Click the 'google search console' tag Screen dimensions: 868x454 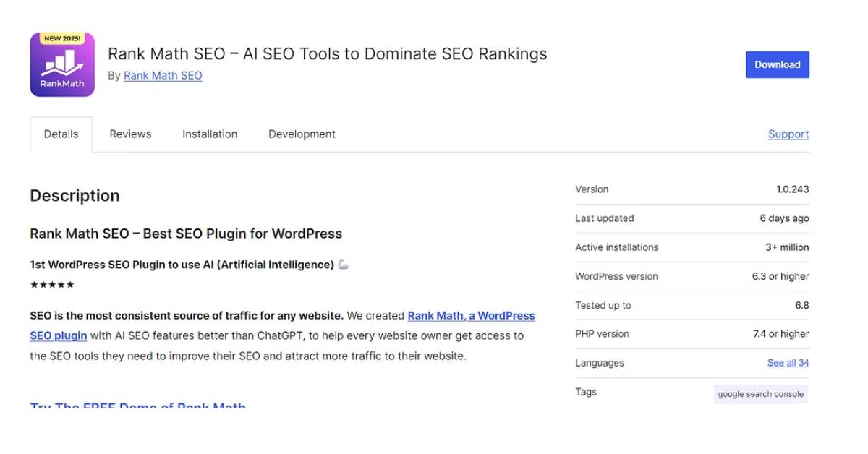click(x=760, y=394)
